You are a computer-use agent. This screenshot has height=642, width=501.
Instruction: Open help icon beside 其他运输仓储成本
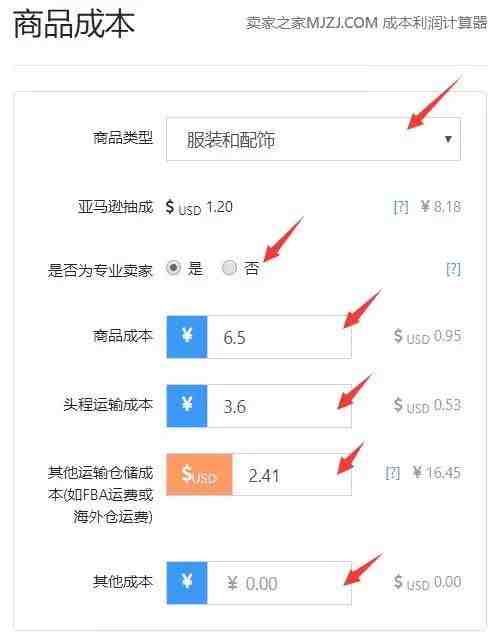[393, 473]
